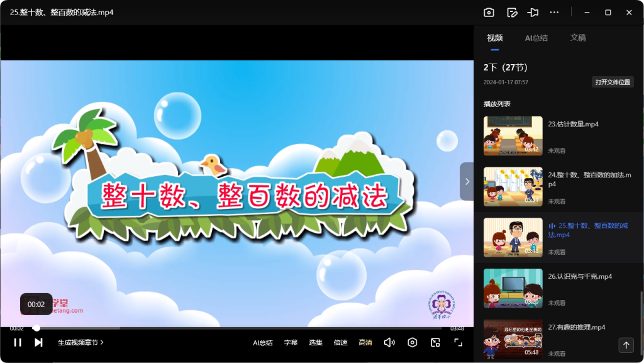Open thumbnail of 25.整十数、整百数的减法.mp4
Screen dimensions: 644x363
click(x=513, y=237)
